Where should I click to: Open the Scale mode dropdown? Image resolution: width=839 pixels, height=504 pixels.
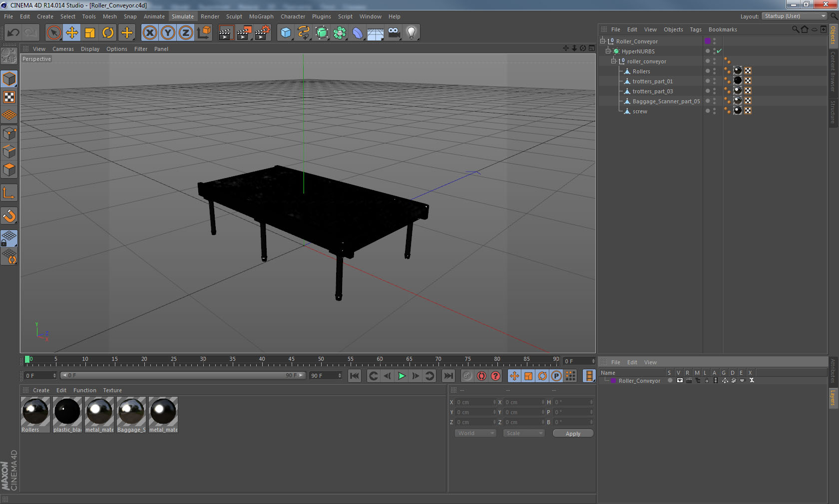(523, 433)
